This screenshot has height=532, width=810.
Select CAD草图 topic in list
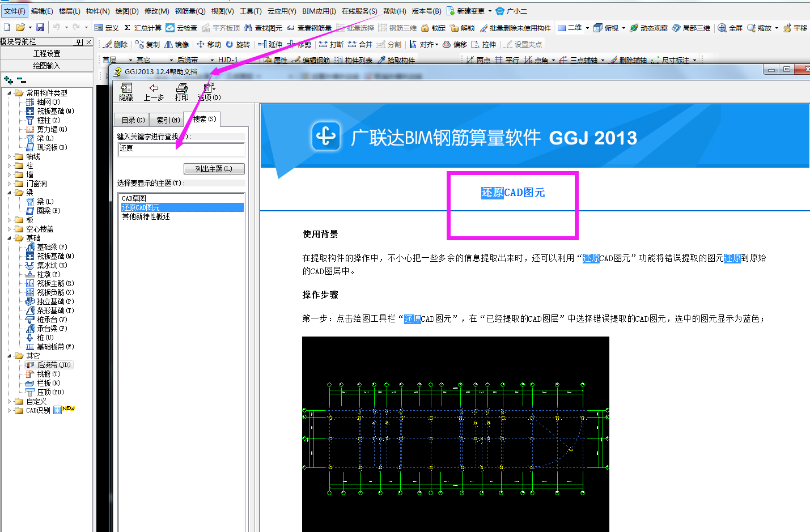pyautogui.click(x=134, y=198)
